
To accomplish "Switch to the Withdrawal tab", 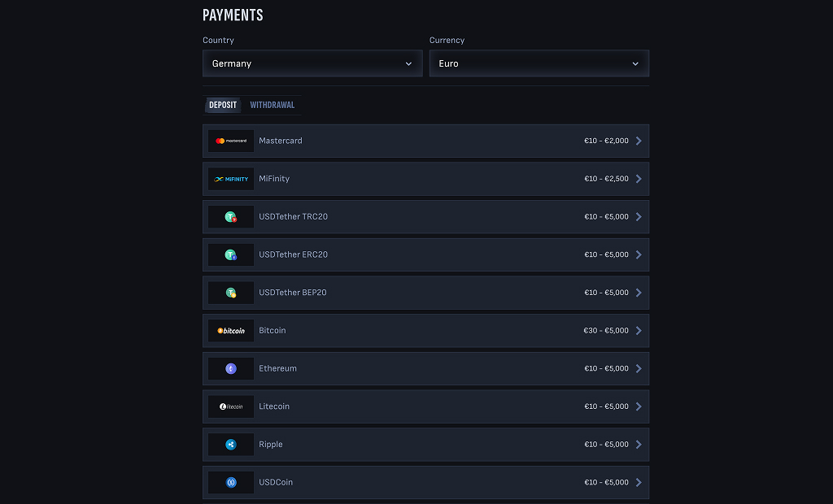I will pos(273,104).
